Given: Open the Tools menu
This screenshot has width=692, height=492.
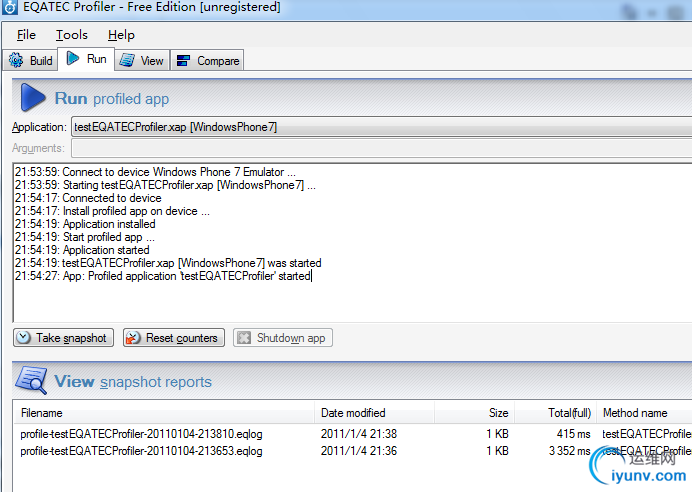Looking at the screenshot, I should pyautogui.click(x=71, y=34).
